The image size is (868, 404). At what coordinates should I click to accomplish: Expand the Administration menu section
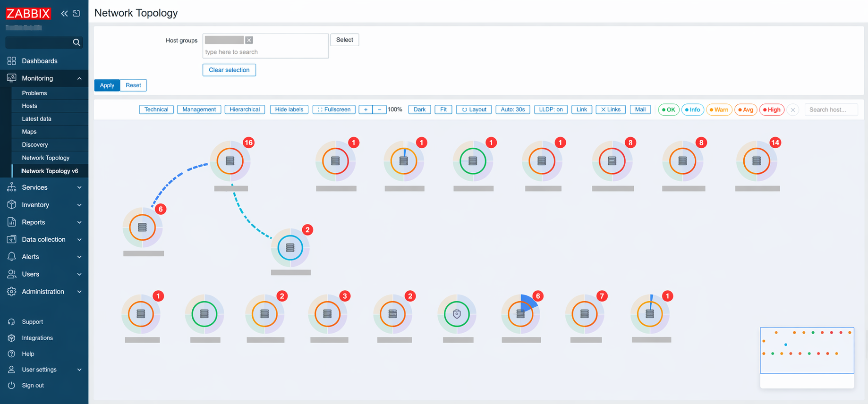pyautogui.click(x=44, y=292)
